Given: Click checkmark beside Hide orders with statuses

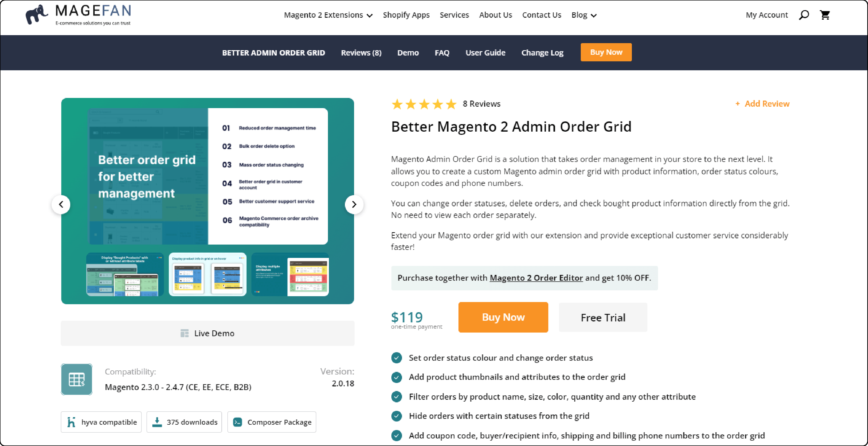Looking at the screenshot, I should pyautogui.click(x=397, y=416).
